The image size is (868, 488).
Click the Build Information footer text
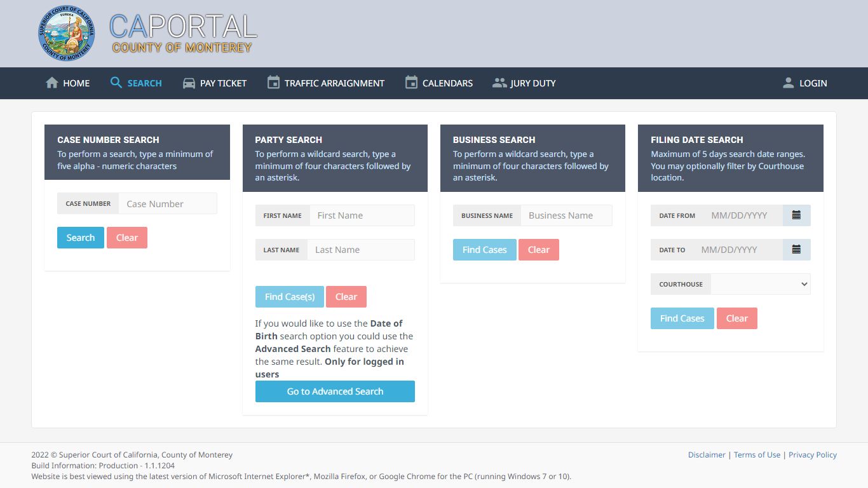pos(103,466)
